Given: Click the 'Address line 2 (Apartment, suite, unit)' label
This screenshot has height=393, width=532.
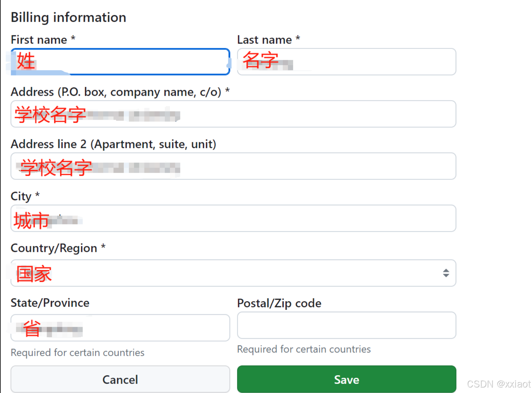Looking at the screenshot, I should 113,144.
